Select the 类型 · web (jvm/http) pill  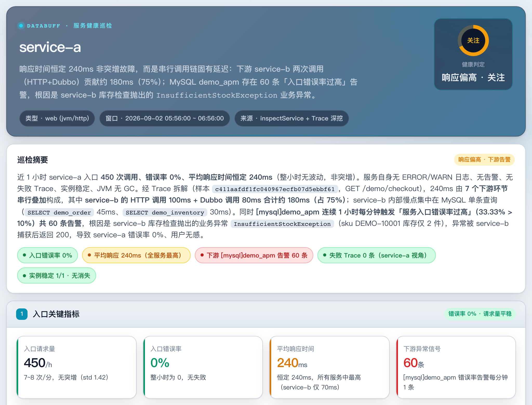click(57, 118)
